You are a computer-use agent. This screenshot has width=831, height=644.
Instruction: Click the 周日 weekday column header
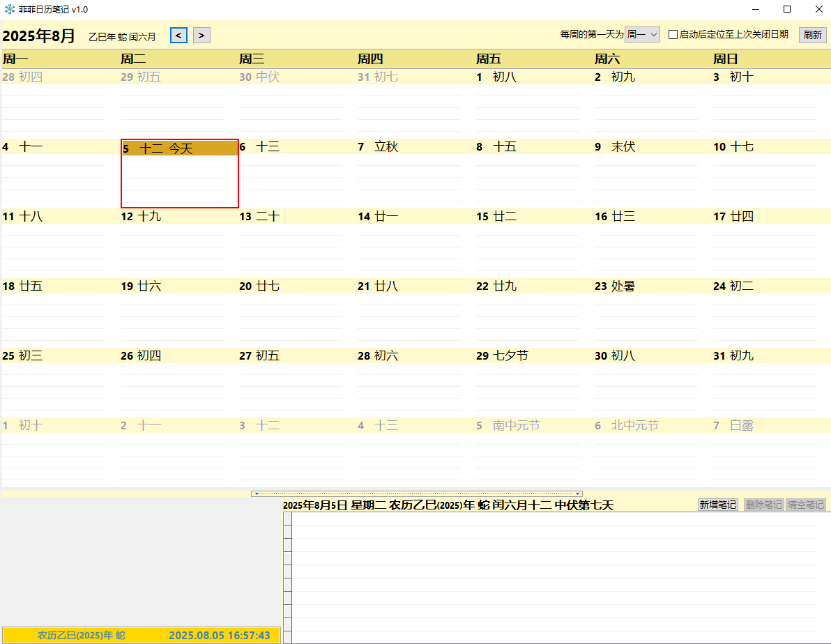click(x=725, y=59)
